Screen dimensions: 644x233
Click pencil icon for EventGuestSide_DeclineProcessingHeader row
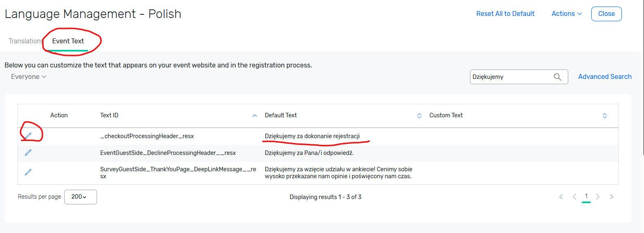pos(28,152)
